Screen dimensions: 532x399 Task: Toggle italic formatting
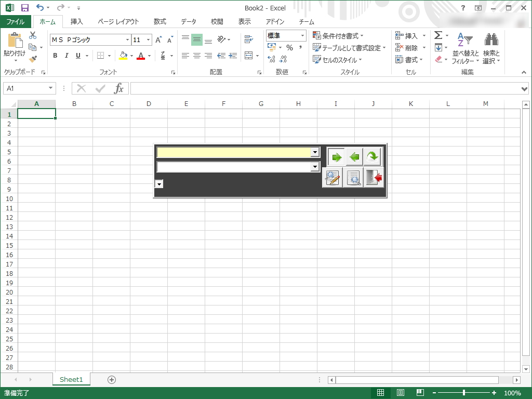click(x=66, y=56)
